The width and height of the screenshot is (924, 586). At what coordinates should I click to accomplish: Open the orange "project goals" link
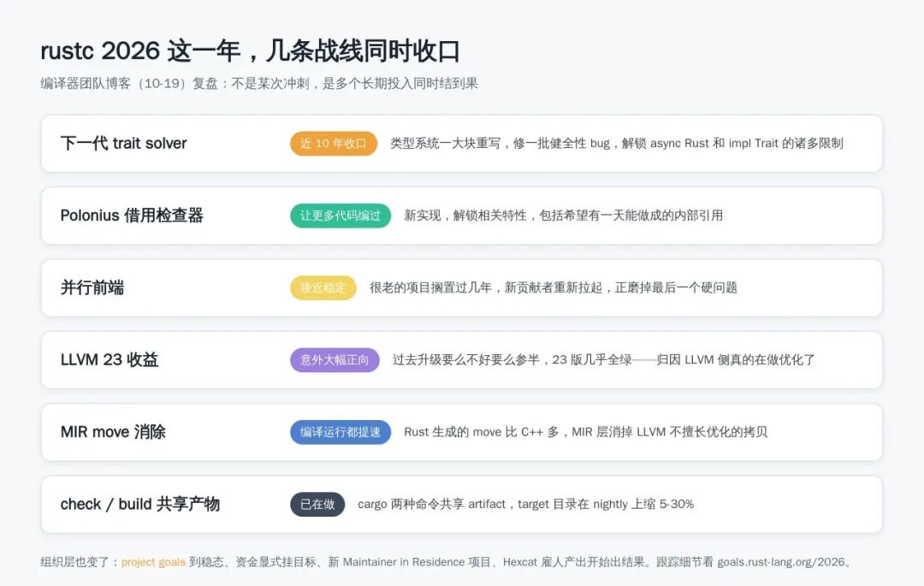pos(153,562)
